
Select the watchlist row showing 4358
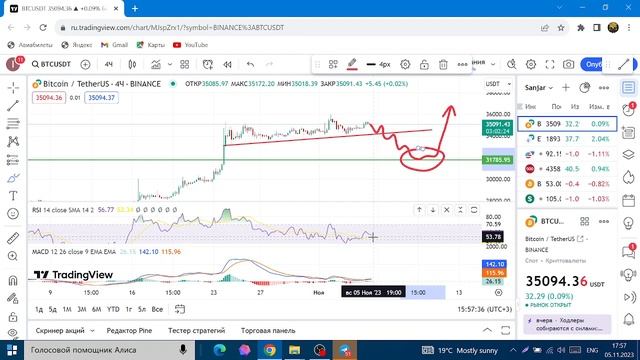point(567,169)
